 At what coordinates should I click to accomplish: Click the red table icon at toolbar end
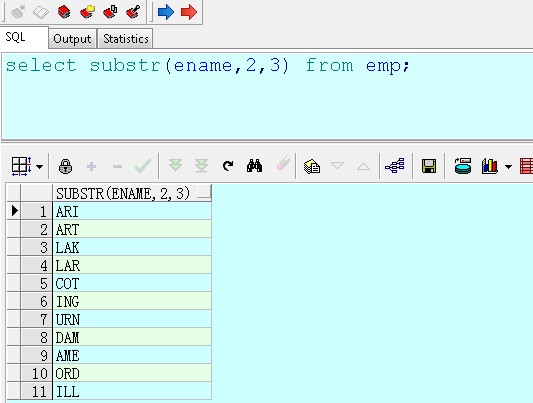[x=526, y=167]
